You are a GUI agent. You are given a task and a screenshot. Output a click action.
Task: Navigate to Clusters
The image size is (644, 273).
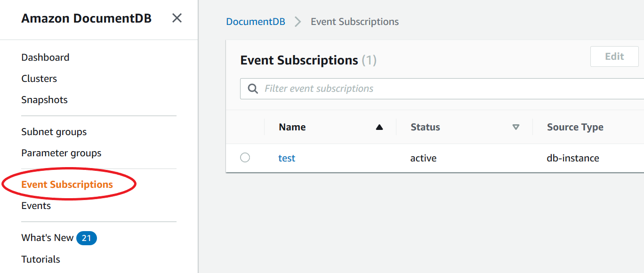(x=39, y=78)
